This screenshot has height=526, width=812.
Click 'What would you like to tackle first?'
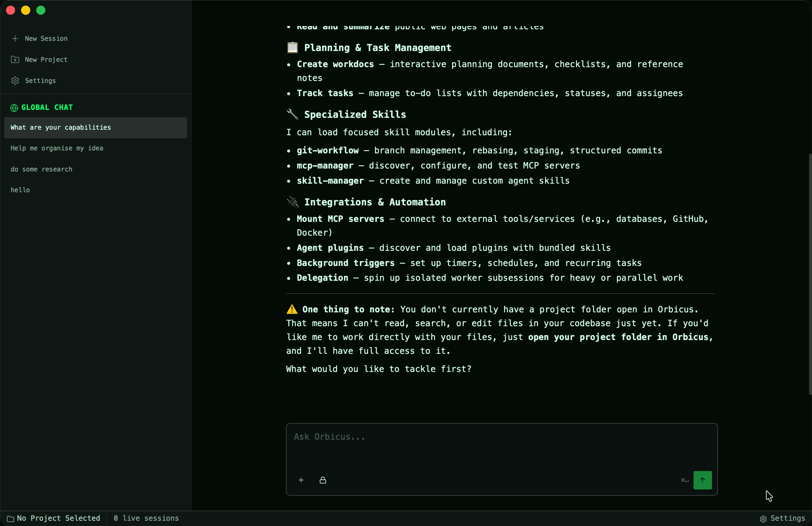click(x=378, y=369)
